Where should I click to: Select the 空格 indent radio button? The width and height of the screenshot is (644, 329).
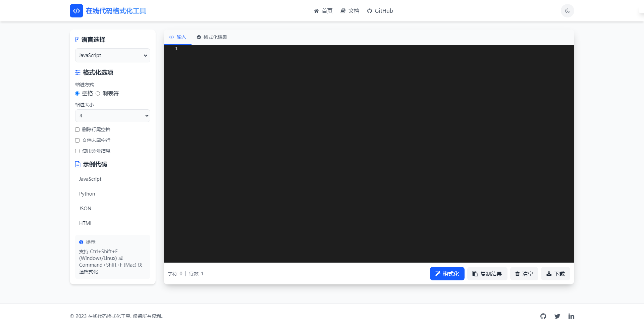[x=77, y=94]
